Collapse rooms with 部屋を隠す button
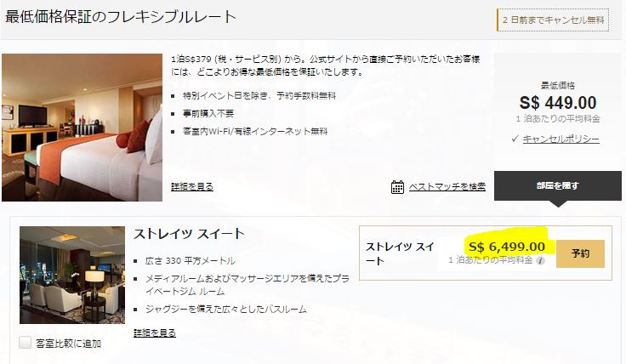626x364 pixels. [x=558, y=185]
